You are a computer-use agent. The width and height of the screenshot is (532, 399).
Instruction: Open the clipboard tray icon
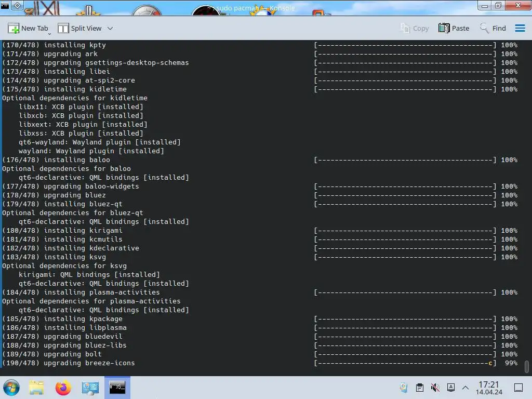point(419,388)
